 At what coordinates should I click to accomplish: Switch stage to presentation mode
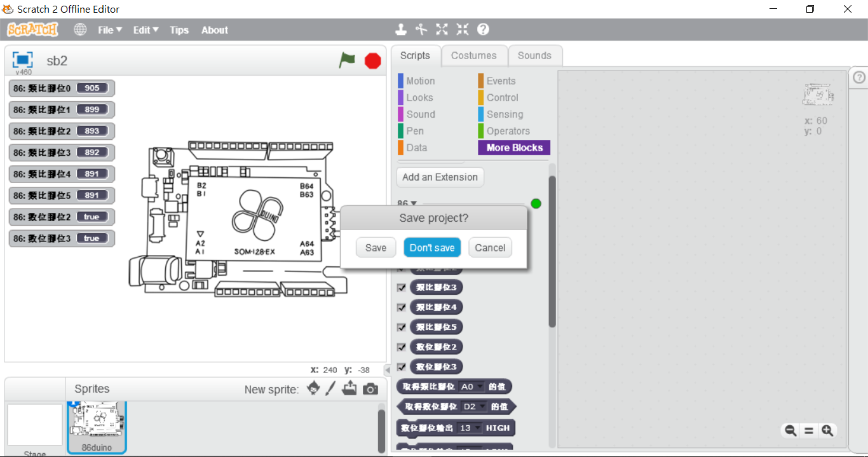click(x=23, y=60)
